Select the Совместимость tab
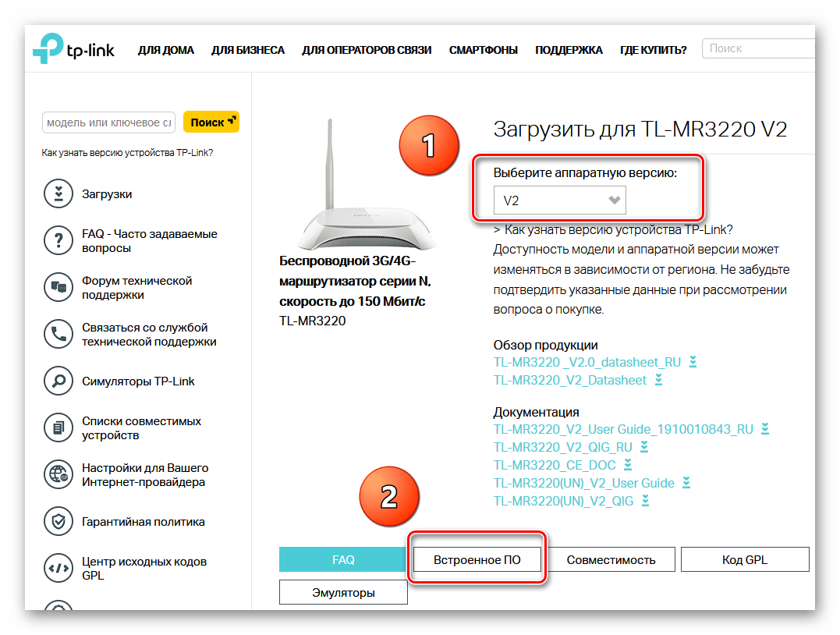 click(x=611, y=559)
